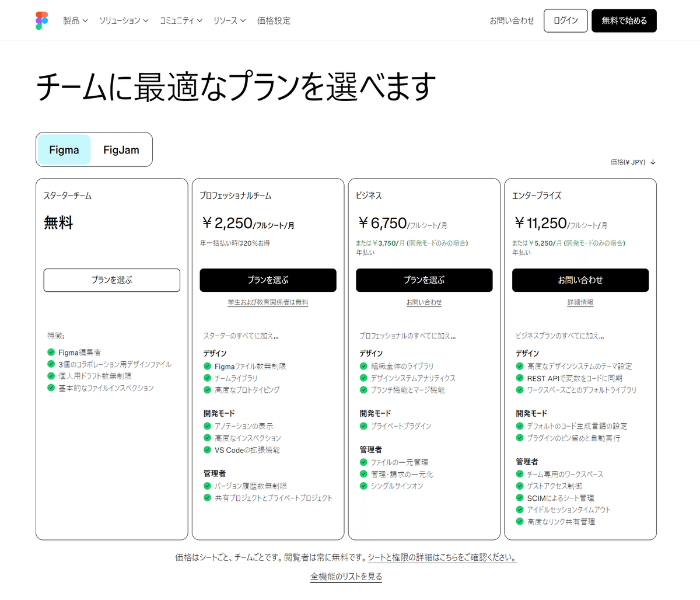The width and height of the screenshot is (700, 600).
Task: Click check icon beside SCIMによるシート管理
Action: tap(520, 498)
